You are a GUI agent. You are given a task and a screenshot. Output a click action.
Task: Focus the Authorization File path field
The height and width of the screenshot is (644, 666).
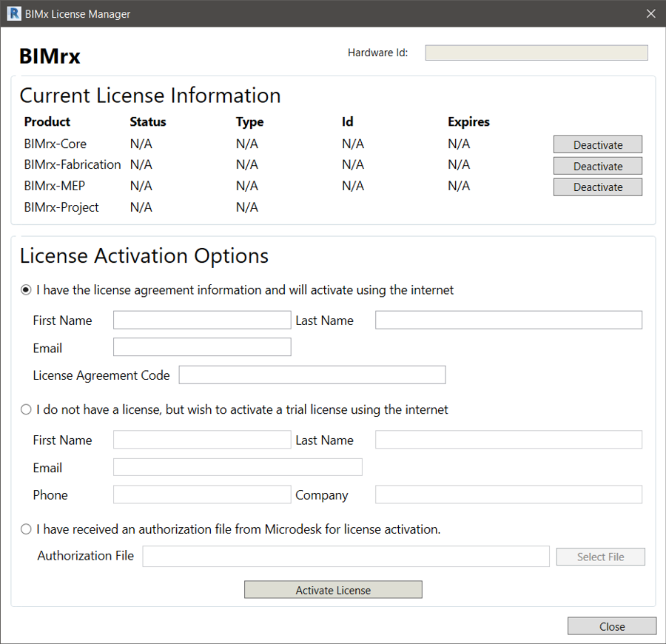[346, 557]
